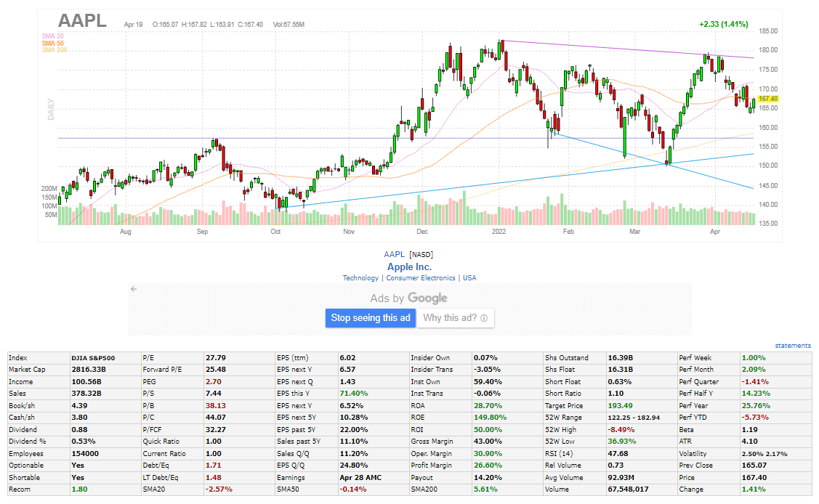Click the SMA20 value -2.57%
819x504 pixels.
(219, 489)
